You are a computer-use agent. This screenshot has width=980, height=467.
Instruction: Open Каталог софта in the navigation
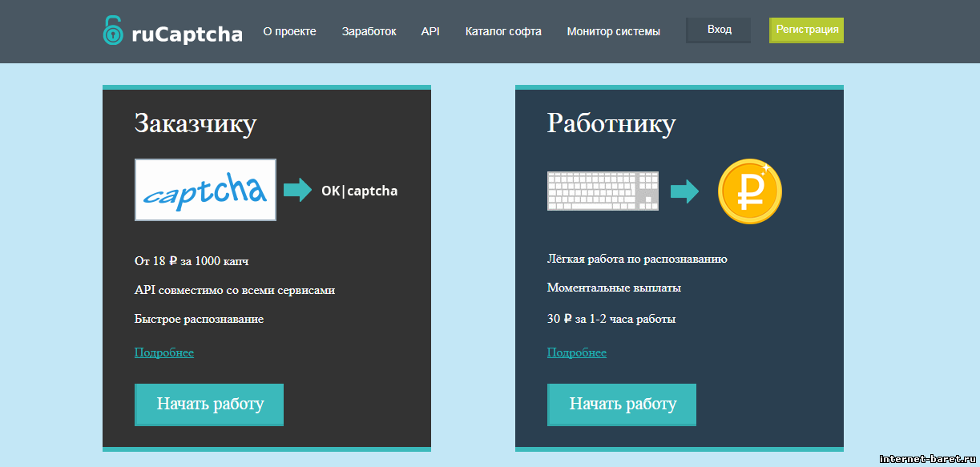click(x=503, y=31)
